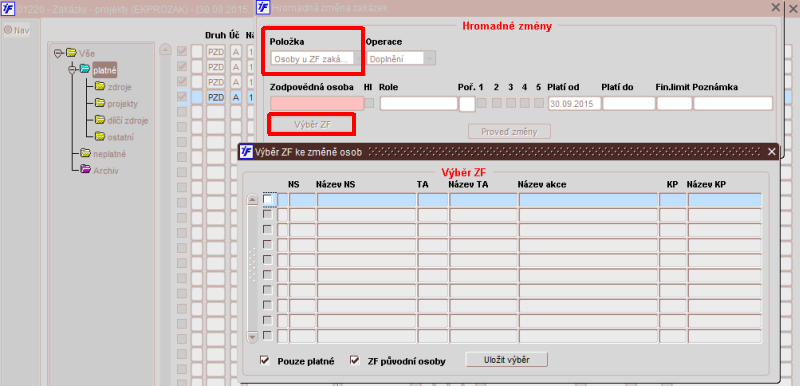This screenshot has width=800, height=386.
Task: Click the Uložit výběr button
Action: 507,359
